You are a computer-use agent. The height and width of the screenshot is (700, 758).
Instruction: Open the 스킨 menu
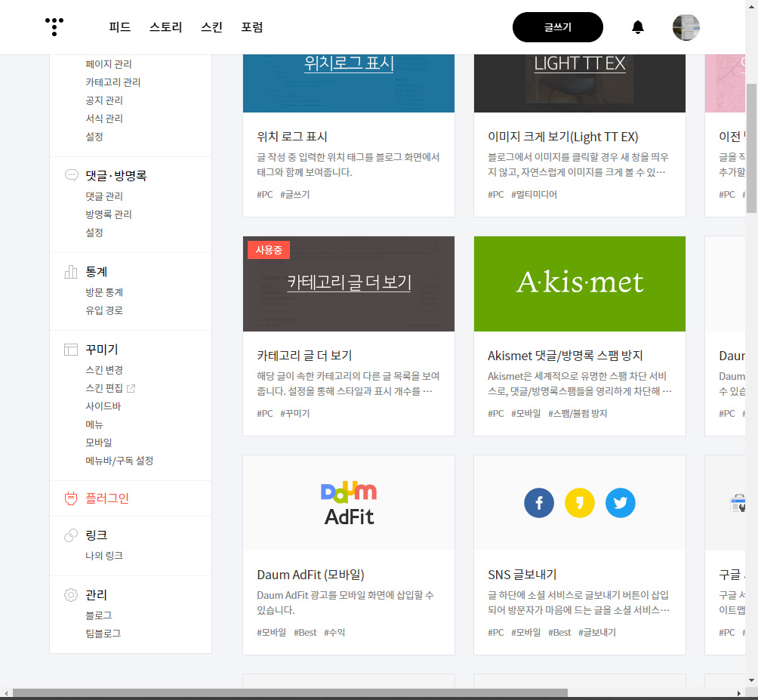(x=211, y=27)
